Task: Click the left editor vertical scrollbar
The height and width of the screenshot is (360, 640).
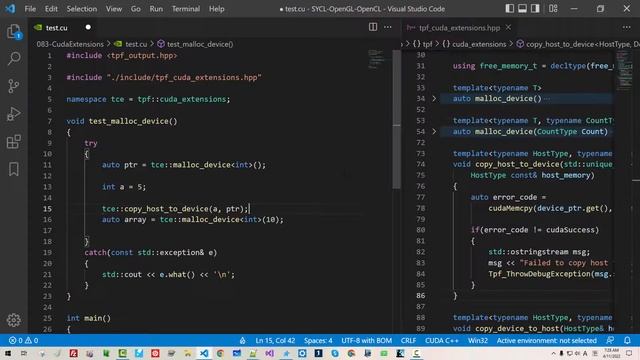Action: [x=397, y=120]
